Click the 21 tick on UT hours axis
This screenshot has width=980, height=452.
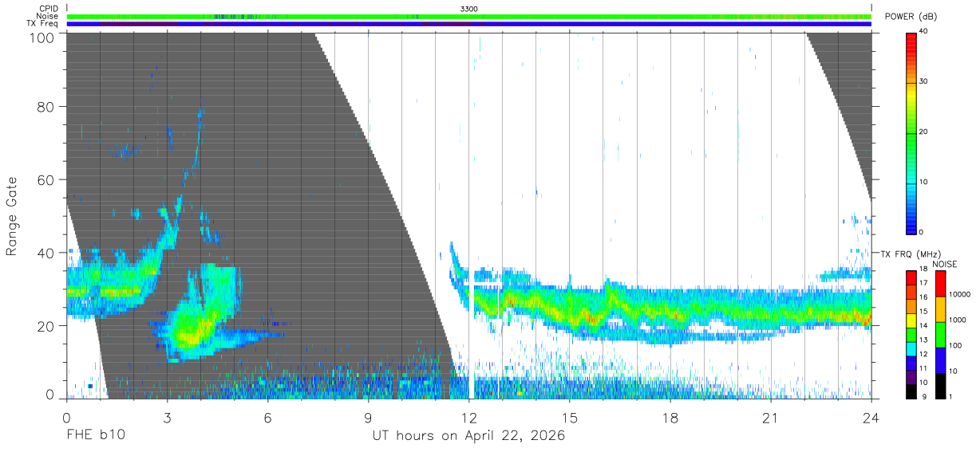(x=771, y=417)
